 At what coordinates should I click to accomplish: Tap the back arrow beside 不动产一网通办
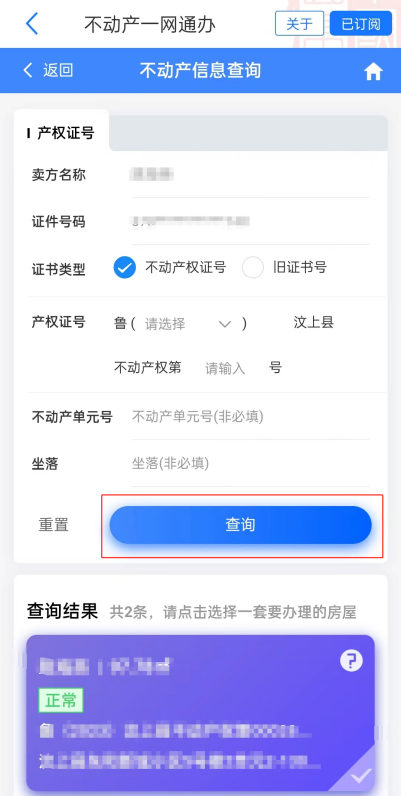(32, 24)
